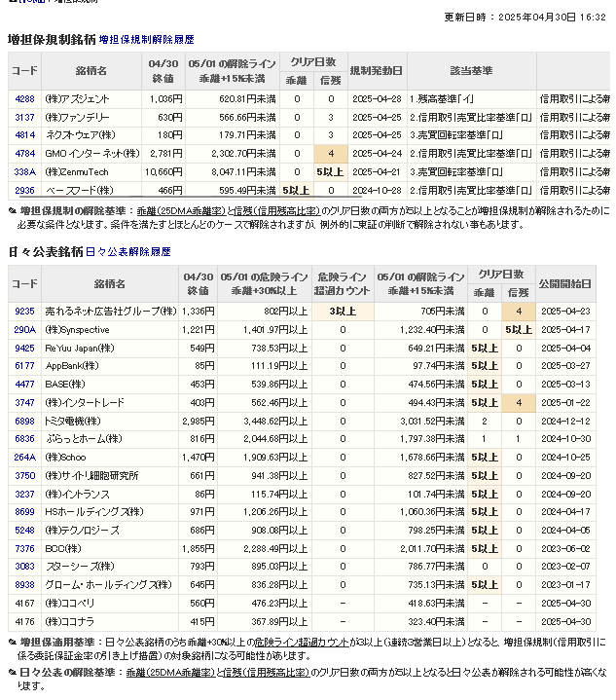This screenshot has height=700, width=616.
Task: Open stock code 4784 link
Action: 24,154
